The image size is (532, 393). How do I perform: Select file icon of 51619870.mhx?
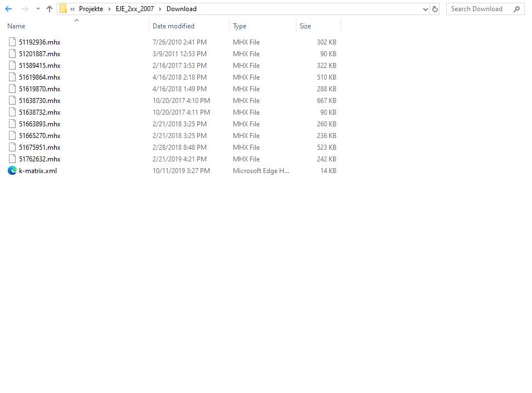12,89
